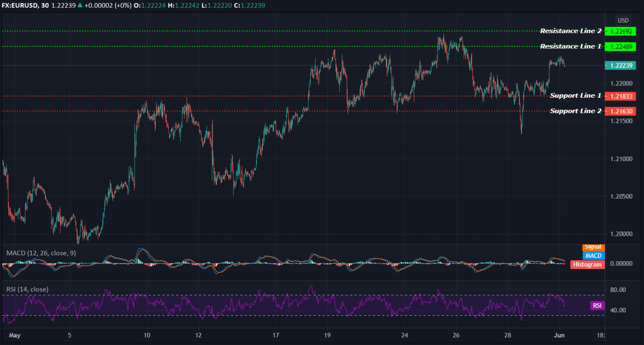Screen dimensions: 644x345
Task: Select the Resistance Line 2 label
Action: coord(571,31)
